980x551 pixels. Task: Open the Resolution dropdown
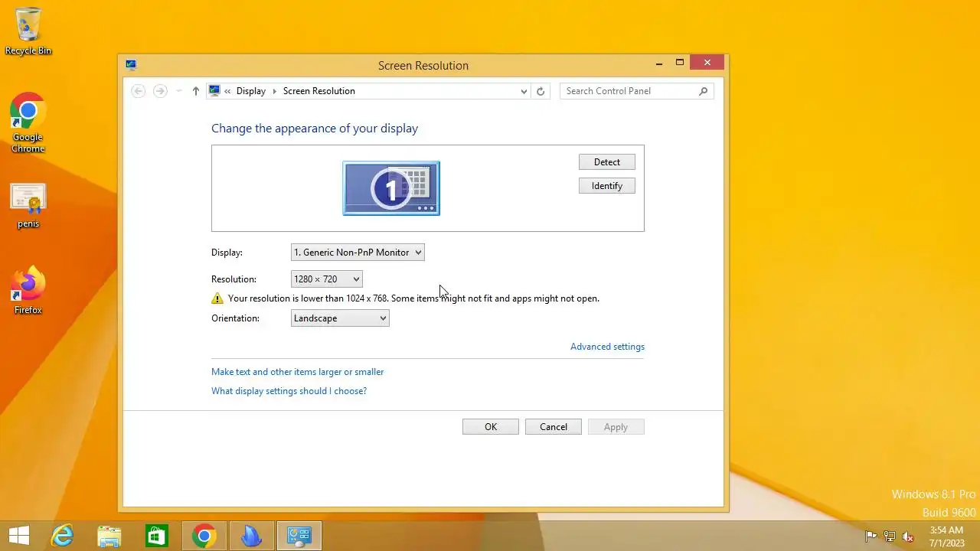pyautogui.click(x=327, y=279)
